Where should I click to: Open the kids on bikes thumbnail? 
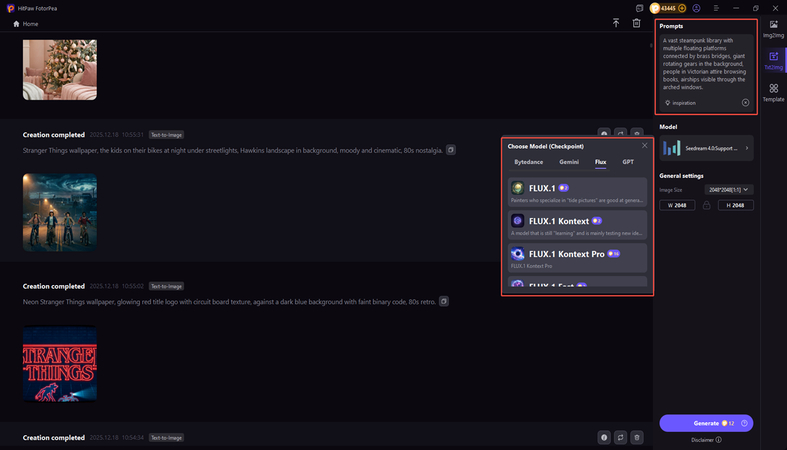[x=60, y=212]
